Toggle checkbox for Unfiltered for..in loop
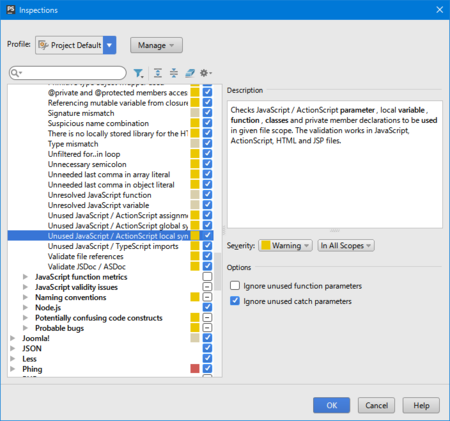Image resolution: width=450 pixels, height=421 pixels. tap(207, 154)
